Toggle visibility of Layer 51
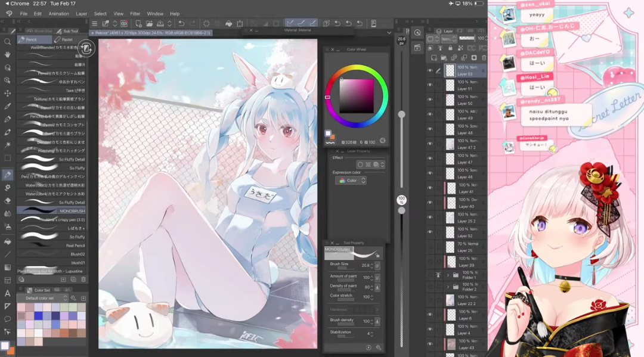This screenshot has height=357, width=644. (430, 85)
